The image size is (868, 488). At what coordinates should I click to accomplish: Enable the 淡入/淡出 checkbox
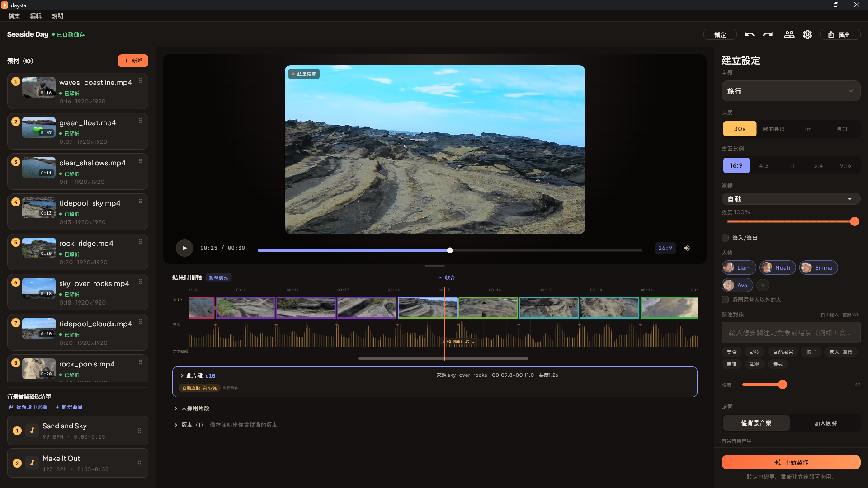725,238
